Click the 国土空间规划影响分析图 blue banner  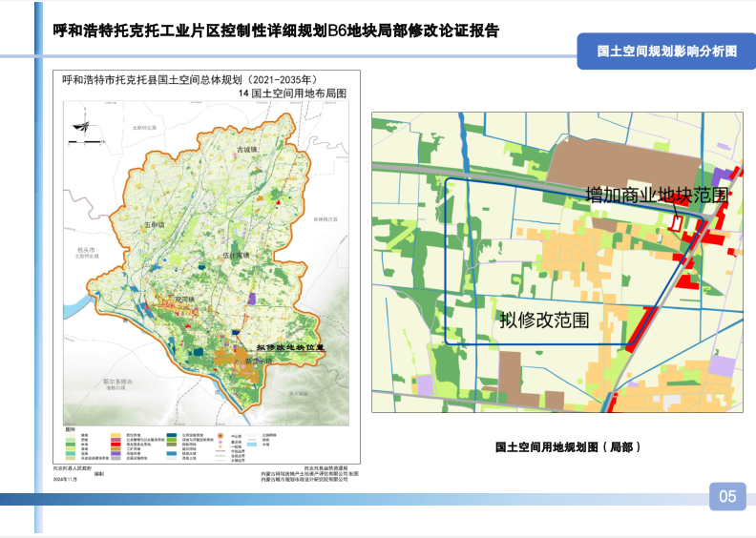[665, 51]
